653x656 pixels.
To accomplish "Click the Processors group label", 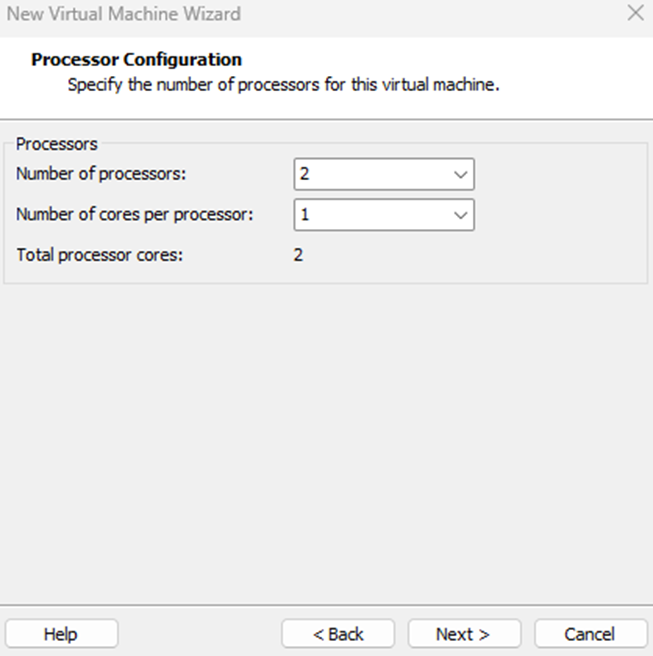I will 56,144.
